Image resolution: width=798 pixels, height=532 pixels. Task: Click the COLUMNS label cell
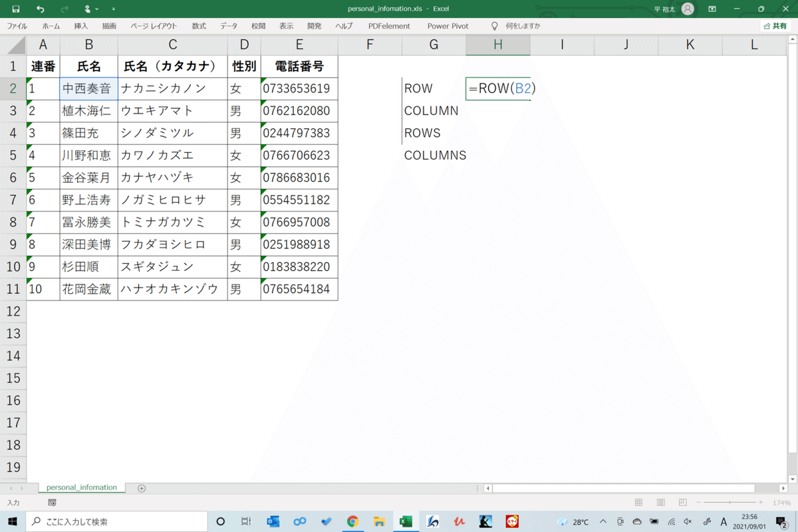click(x=435, y=156)
